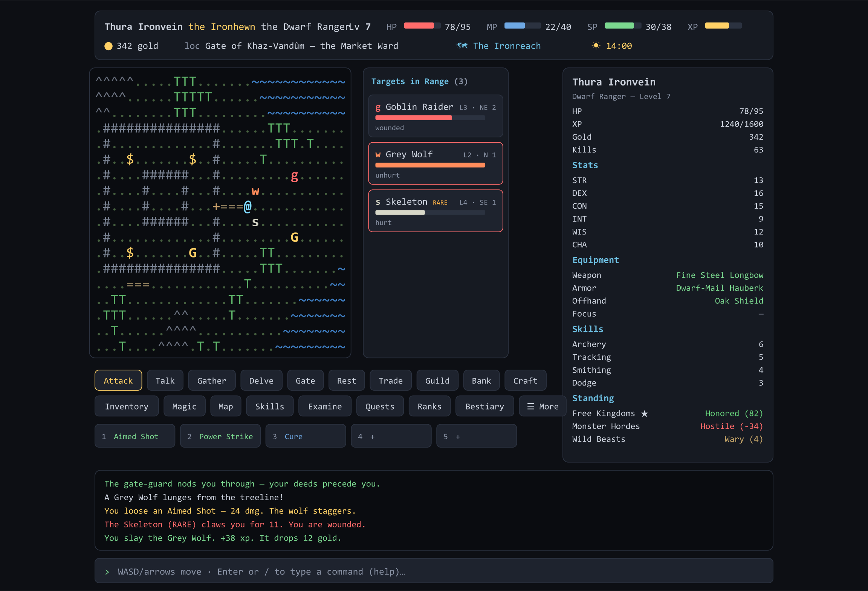Click the blue MP bar in the header

click(x=523, y=26)
